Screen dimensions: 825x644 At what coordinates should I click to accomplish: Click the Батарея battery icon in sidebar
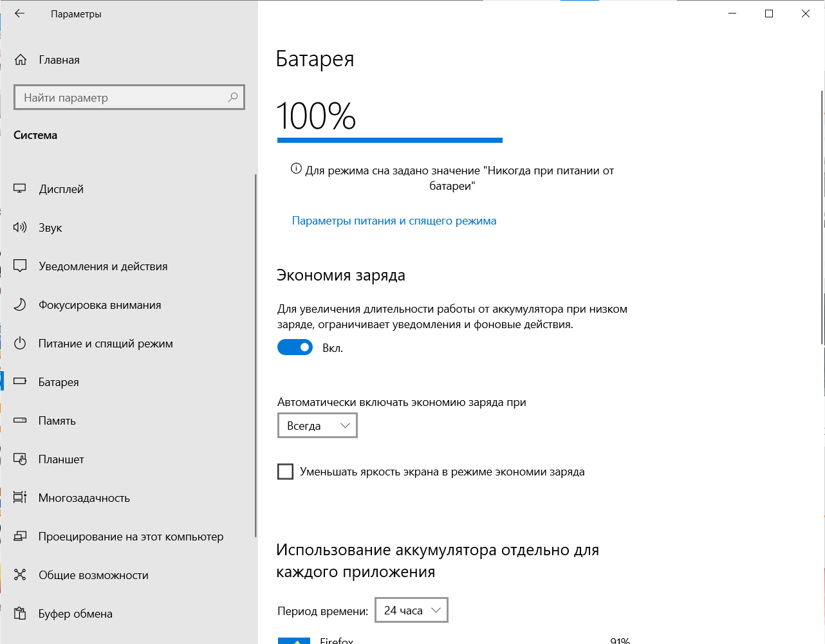pyautogui.click(x=20, y=382)
